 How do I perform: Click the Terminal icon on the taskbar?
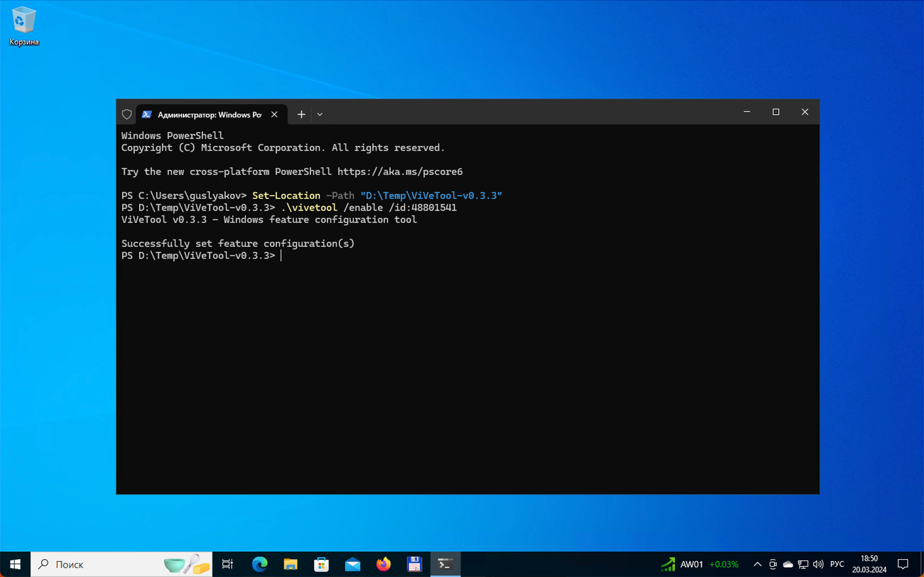[445, 564]
